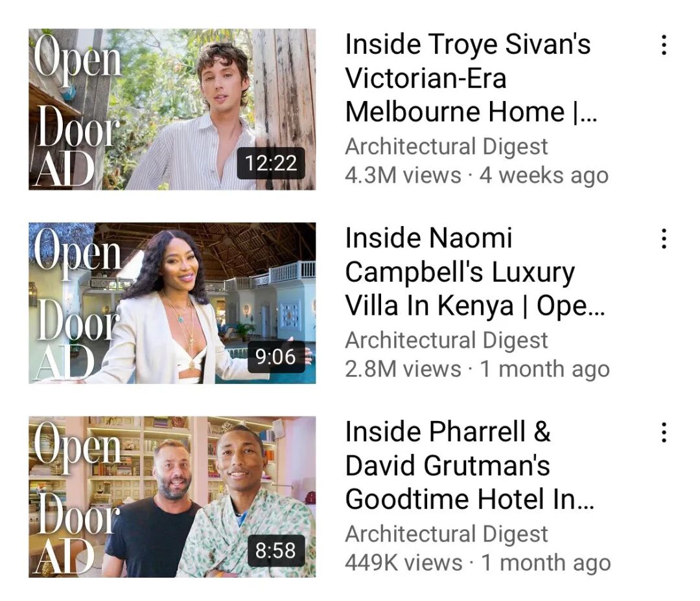700x601 pixels.
Task: Click the 12:22 duration badge
Action: point(271,163)
